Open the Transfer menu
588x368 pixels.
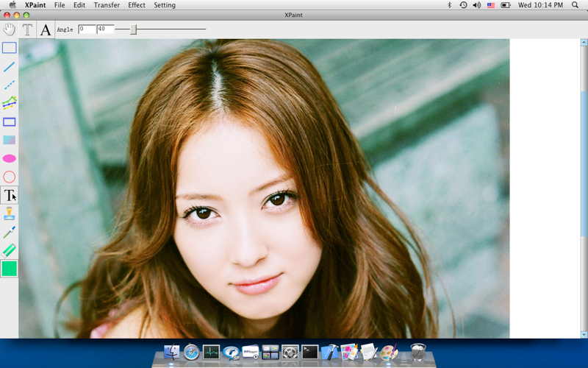107,5
